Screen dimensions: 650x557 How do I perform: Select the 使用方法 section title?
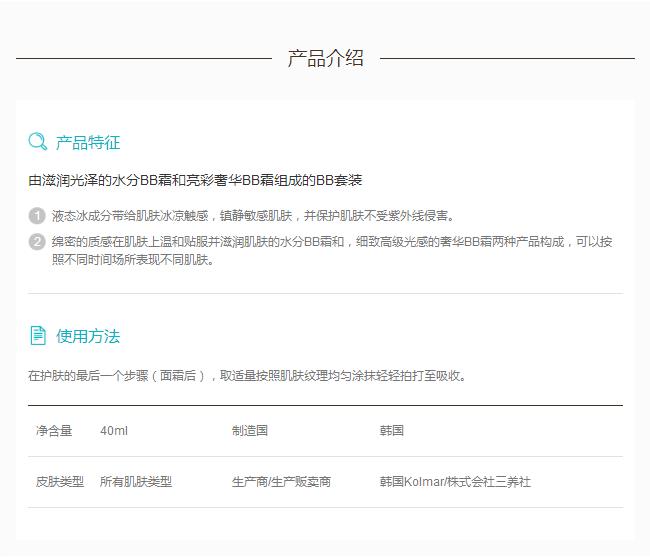click(88, 336)
